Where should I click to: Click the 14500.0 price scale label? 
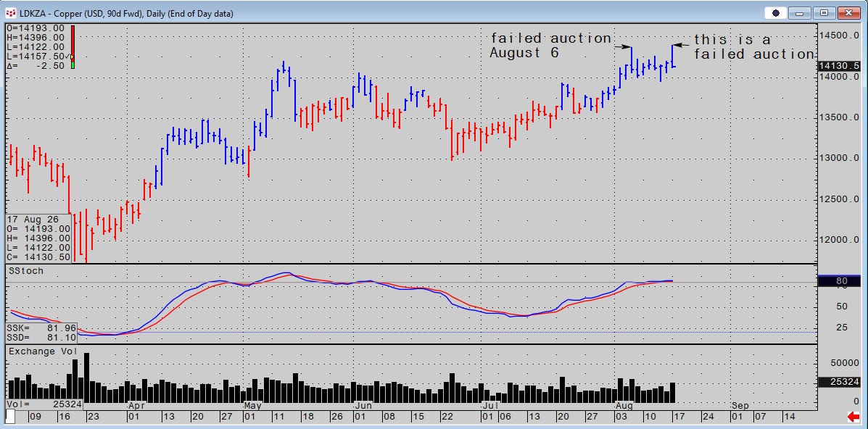click(x=839, y=36)
